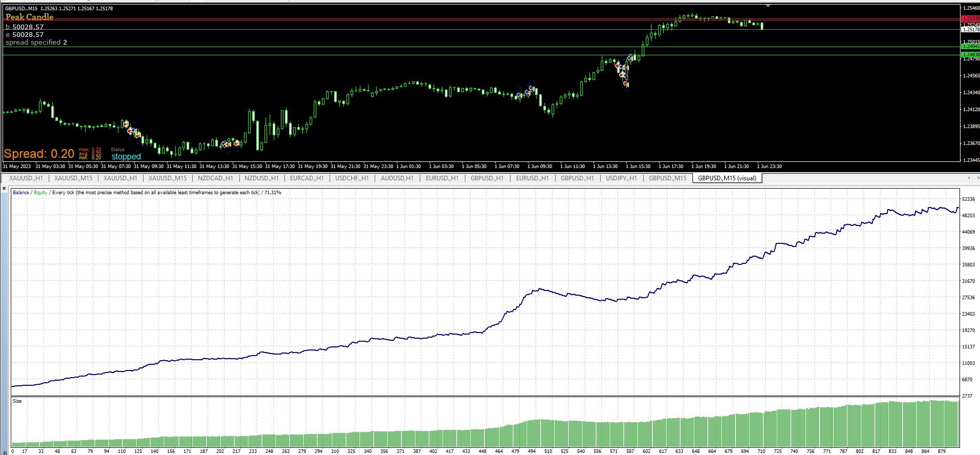
Task: Click the 'spread specified 2' label
Action: 36,43
